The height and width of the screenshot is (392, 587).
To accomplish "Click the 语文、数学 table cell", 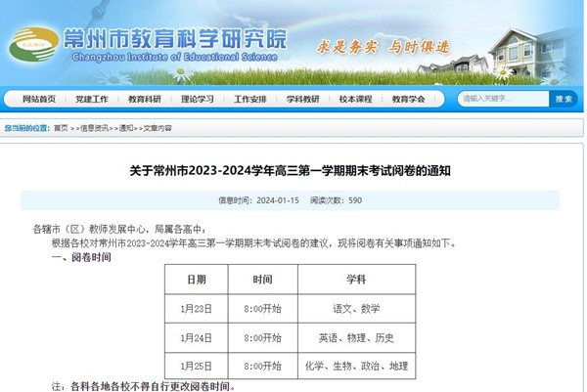I will coord(356,309).
